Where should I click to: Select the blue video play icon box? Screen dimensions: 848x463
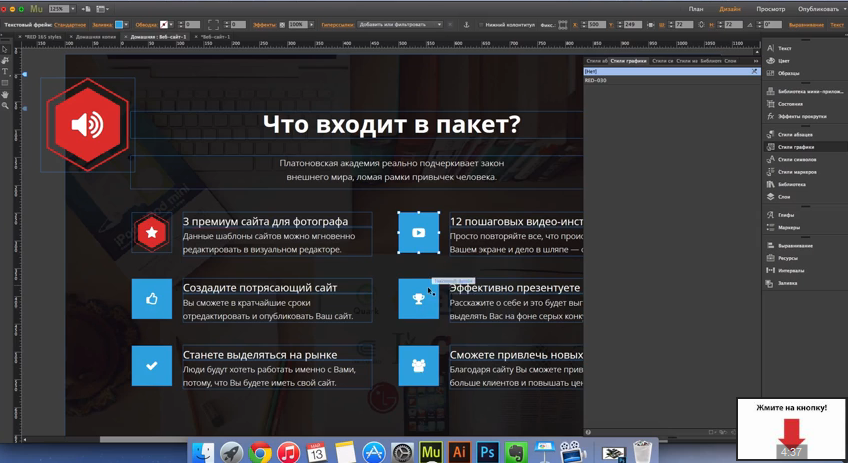(x=419, y=233)
